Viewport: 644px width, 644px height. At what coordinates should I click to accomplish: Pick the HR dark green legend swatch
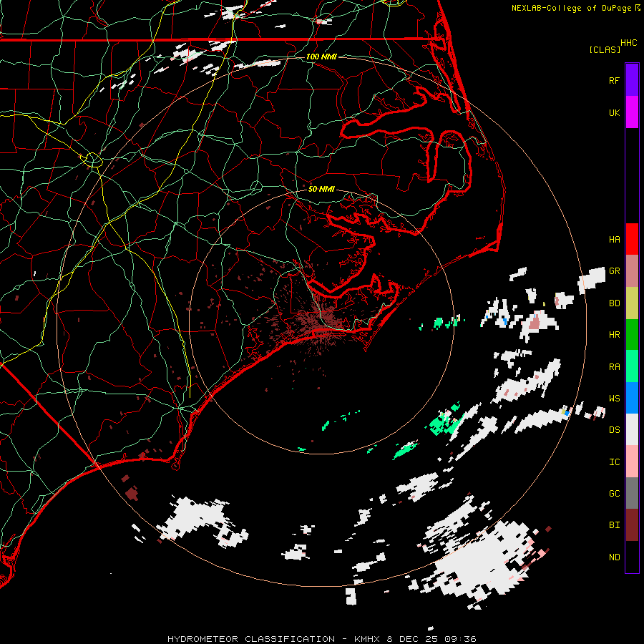[632, 334]
